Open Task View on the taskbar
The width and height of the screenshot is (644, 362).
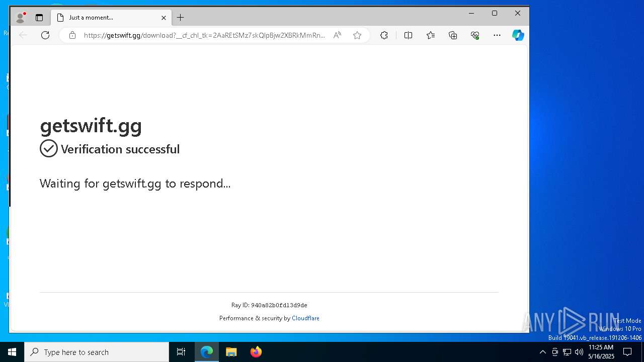point(181,352)
